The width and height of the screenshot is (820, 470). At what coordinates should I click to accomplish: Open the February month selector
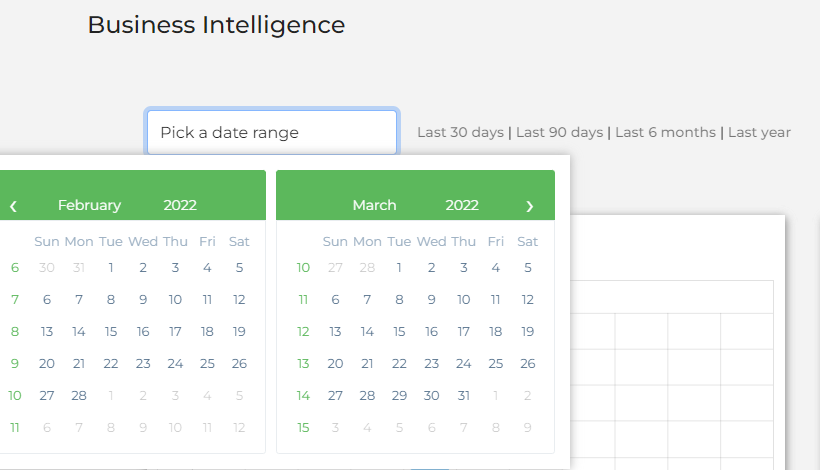(x=89, y=205)
